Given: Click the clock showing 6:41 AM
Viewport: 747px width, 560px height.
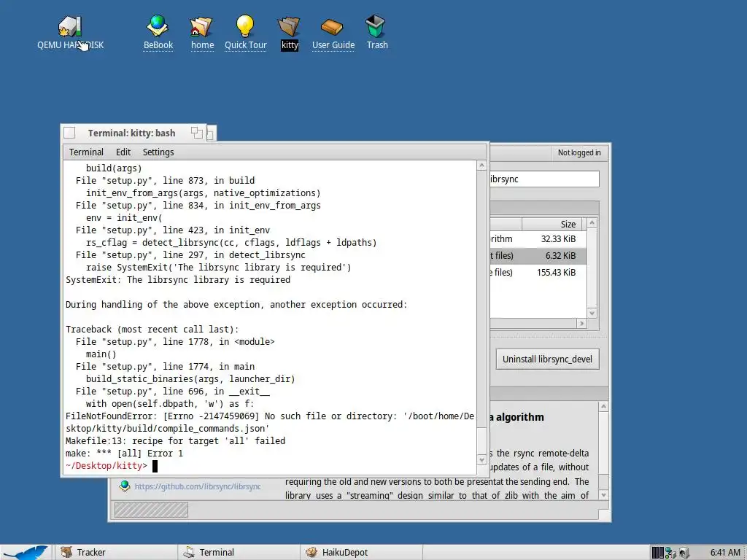Looking at the screenshot, I should pyautogui.click(x=724, y=553).
